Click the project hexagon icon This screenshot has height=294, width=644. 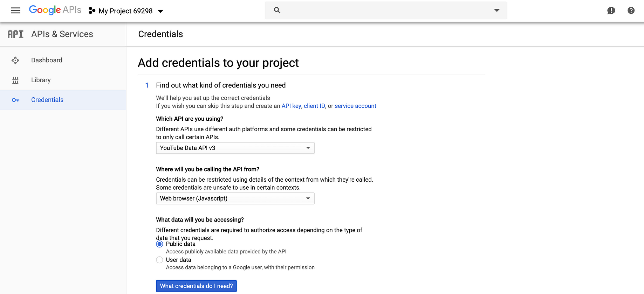(x=92, y=11)
